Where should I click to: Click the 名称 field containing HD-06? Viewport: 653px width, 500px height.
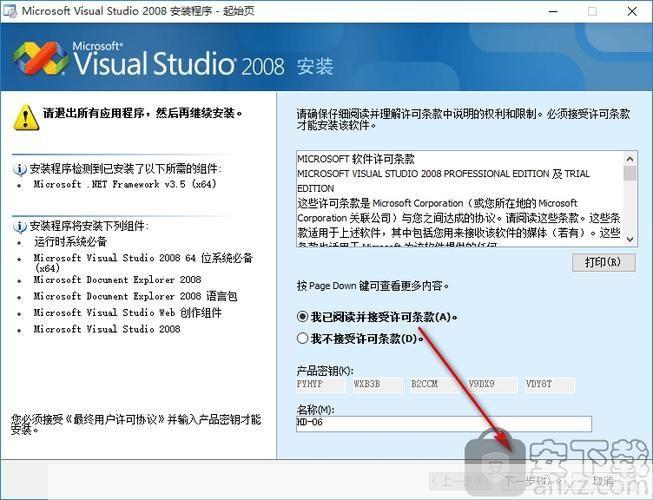click(444, 423)
